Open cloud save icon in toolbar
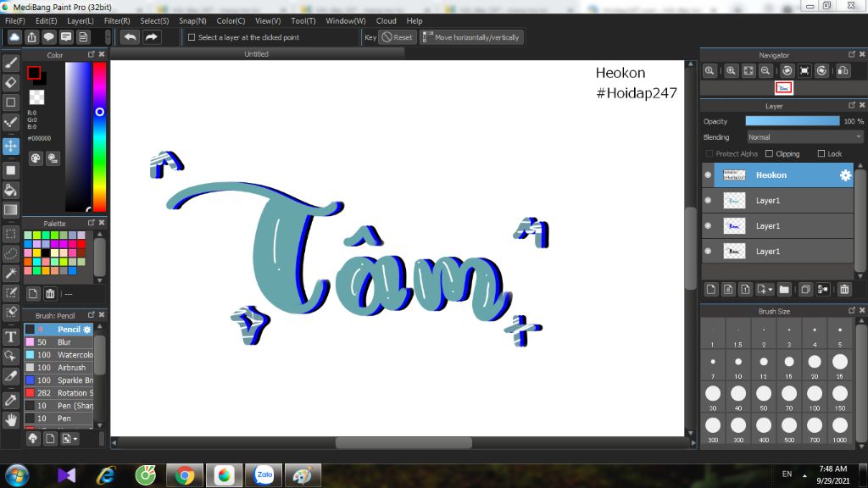868x488 pixels. coord(14,37)
